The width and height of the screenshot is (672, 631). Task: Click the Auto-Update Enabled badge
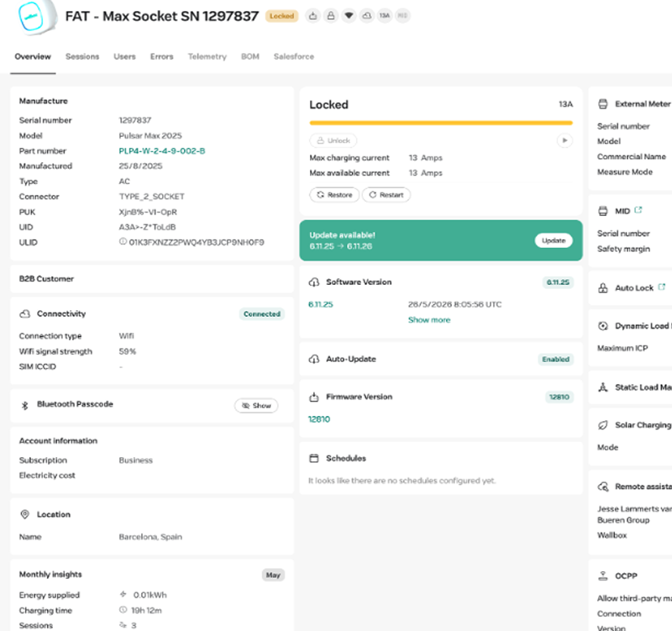(555, 360)
